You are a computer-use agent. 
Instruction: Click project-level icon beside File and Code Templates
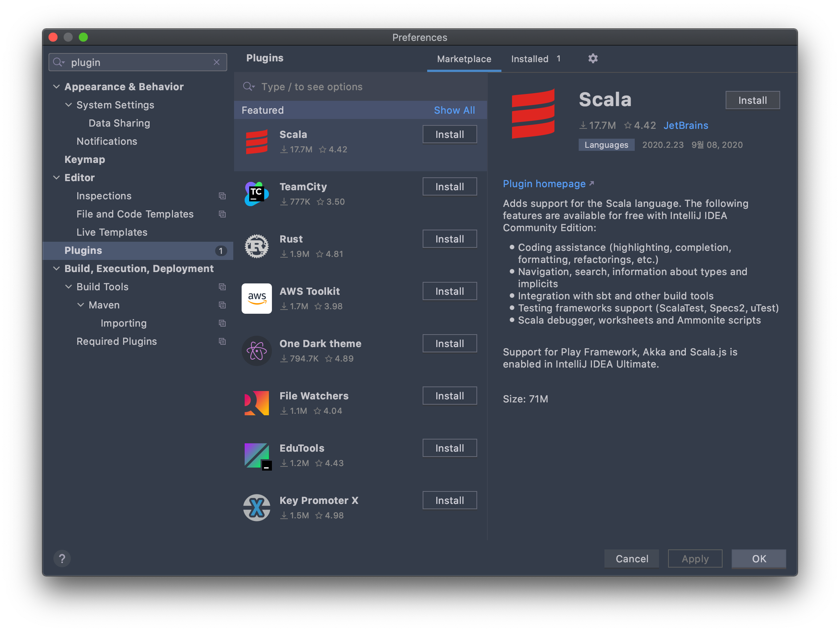click(x=222, y=214)
